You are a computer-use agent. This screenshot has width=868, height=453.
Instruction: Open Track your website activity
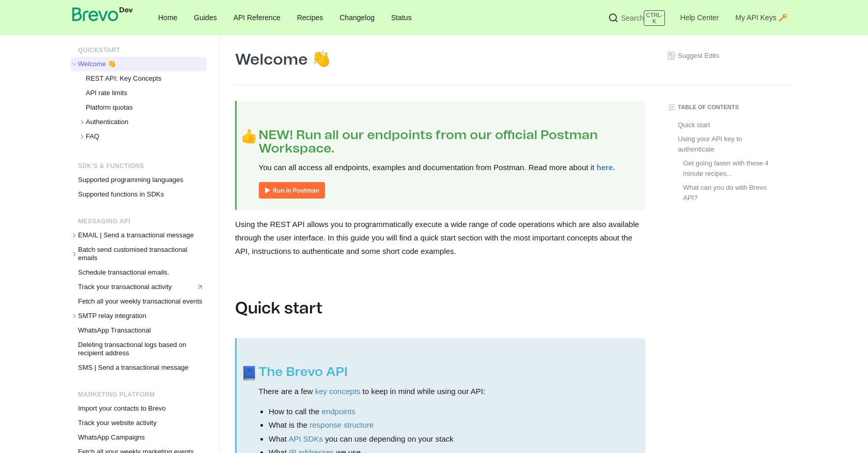point(117,423)
